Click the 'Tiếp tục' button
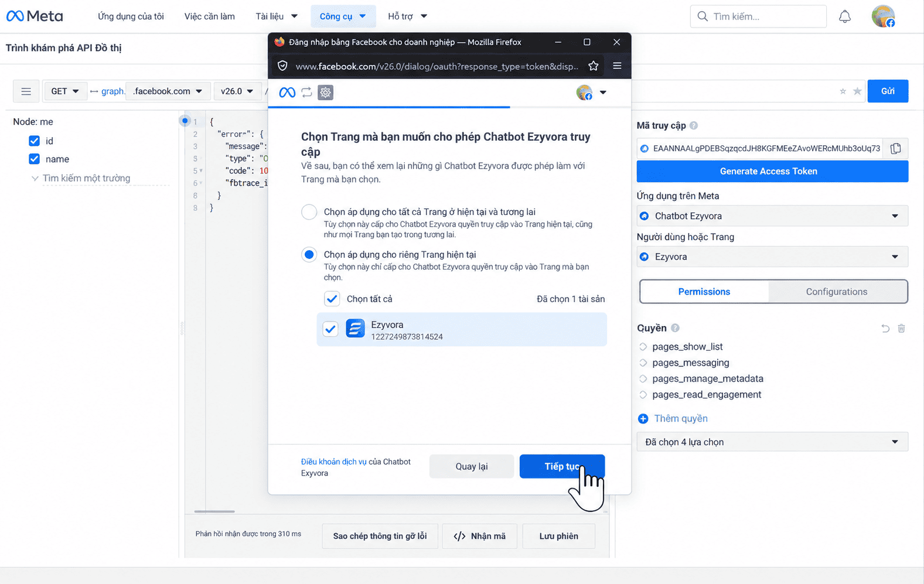This screenshot has height=584, width=924. coord(562,466)
